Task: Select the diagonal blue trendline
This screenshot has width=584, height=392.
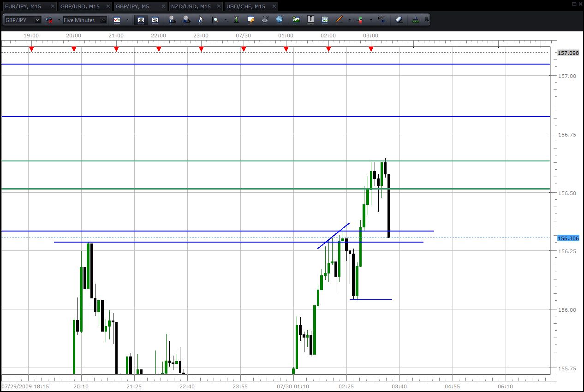Action: click(334, 236)
